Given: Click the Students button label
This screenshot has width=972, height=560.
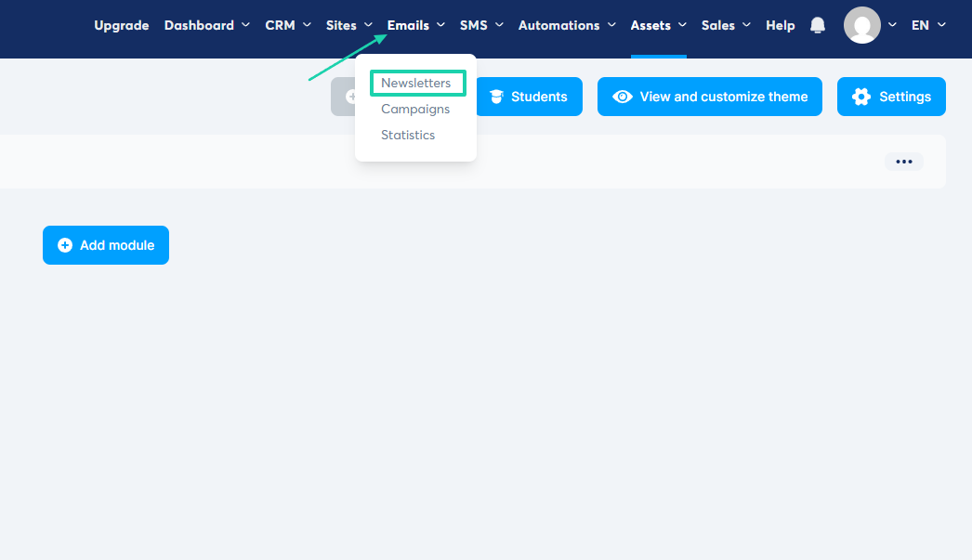Looking at the screenshot, I should click(539, 97).
